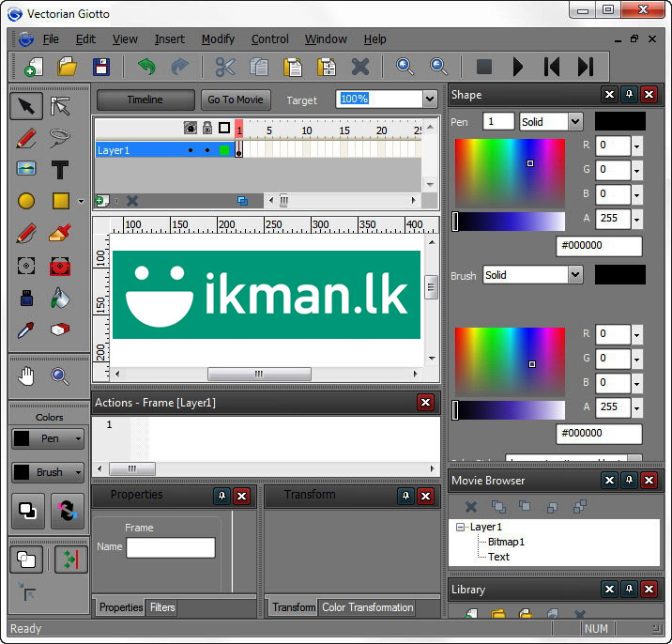The height and width of the screenshot is (644, 672).
Task: Select the arrow Selection tool
Action: coord(26,106)
